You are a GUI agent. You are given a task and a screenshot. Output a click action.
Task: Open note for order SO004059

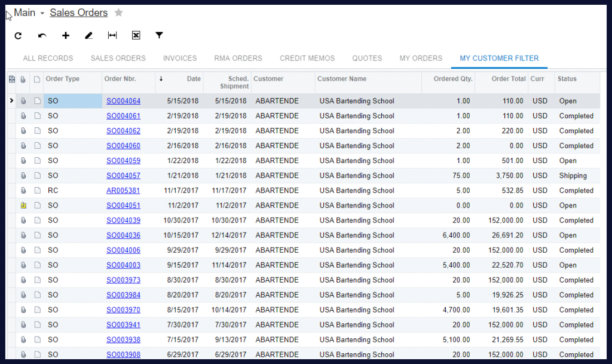click(38, 161)
